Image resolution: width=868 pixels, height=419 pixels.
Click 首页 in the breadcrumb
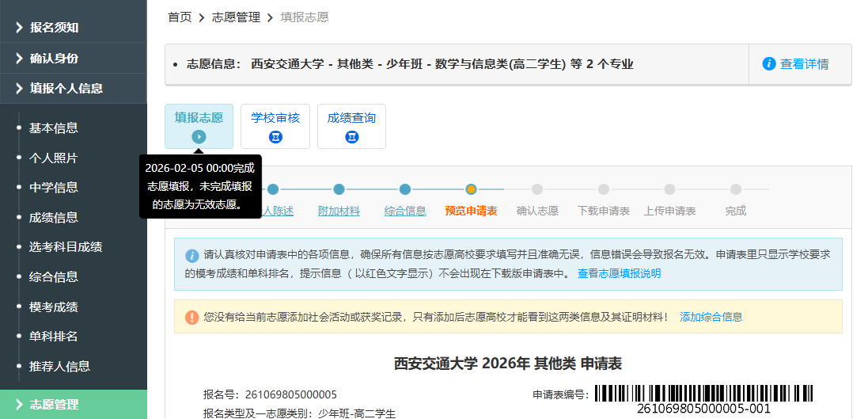pyautogui.click(x=180, y=17)
